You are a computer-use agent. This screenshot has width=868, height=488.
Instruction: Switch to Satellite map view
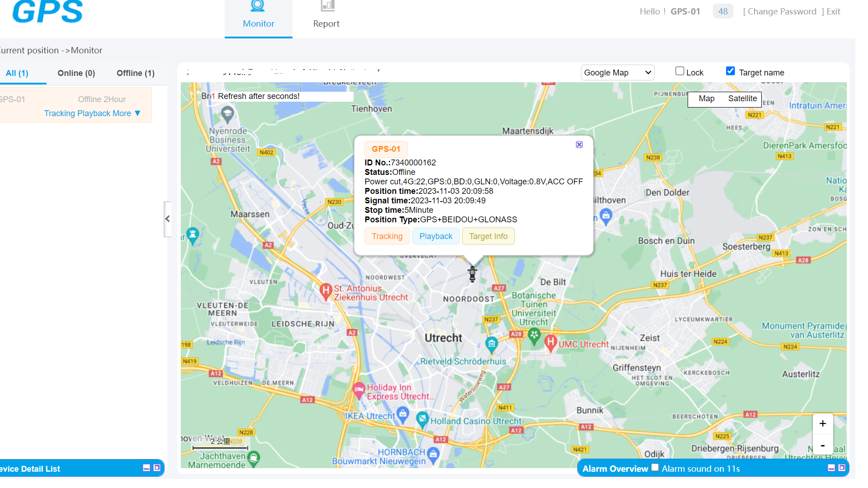click(x=742, y=99)
